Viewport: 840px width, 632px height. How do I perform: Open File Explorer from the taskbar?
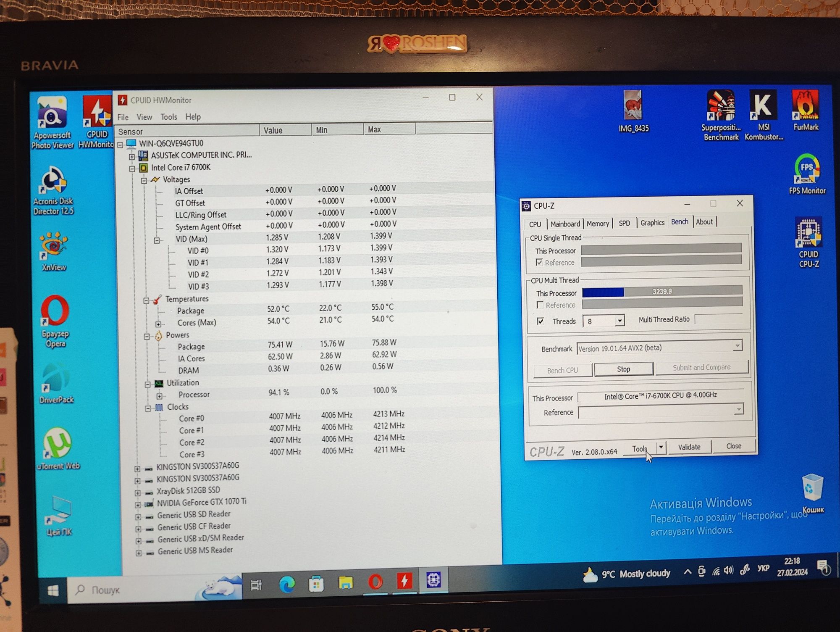[346, 583]
